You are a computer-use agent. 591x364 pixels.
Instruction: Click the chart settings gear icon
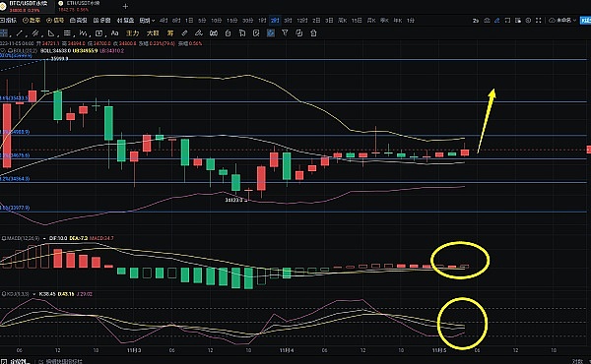coord(528,21)
